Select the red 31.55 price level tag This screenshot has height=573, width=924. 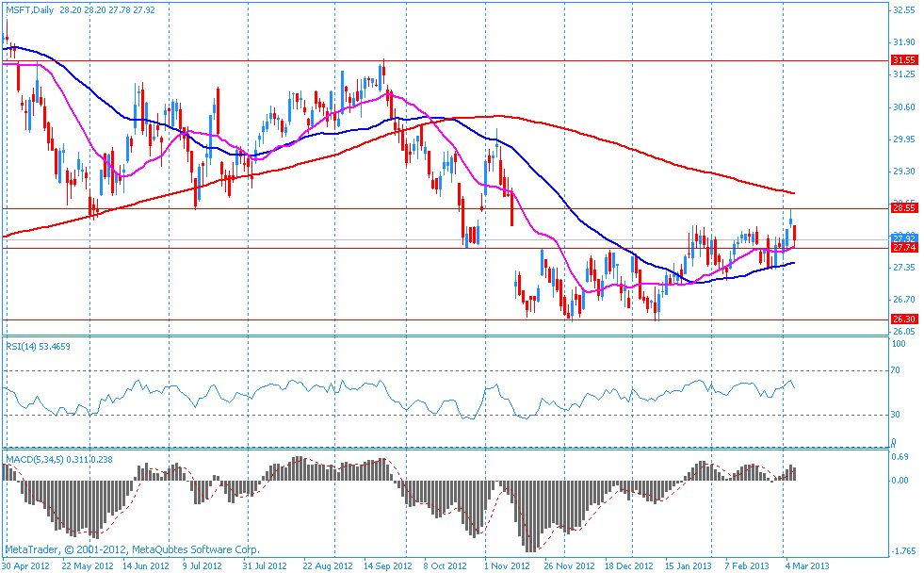click(904, 60)
